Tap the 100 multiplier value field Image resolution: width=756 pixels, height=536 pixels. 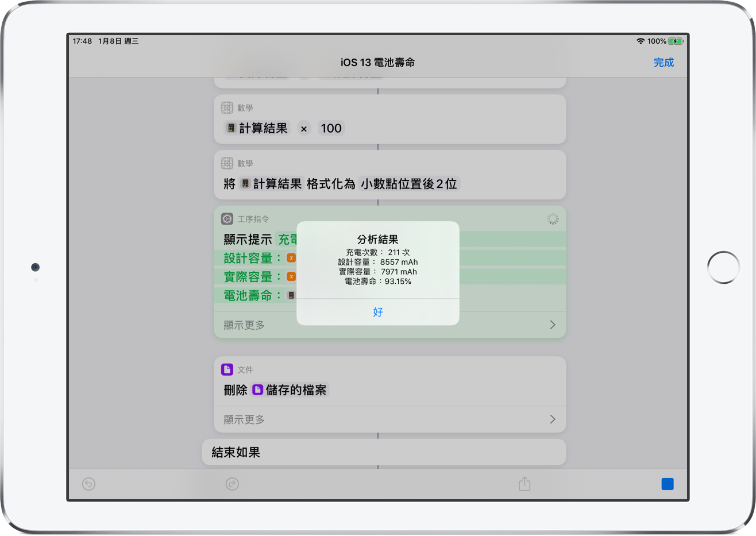[x=331, y=128]
